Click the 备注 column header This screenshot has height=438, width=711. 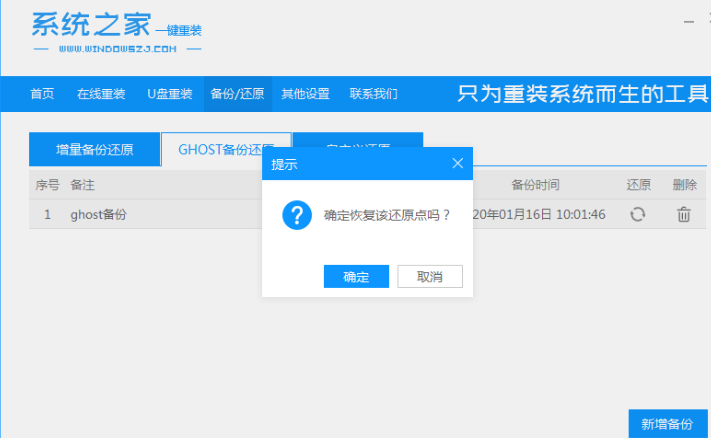tap(82, 185)
